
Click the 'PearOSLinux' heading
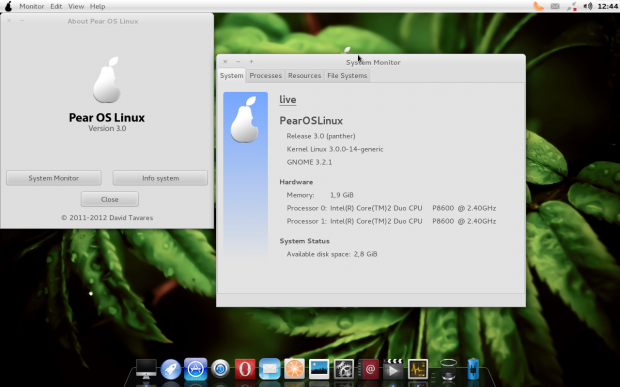click(x=311, y=121)
